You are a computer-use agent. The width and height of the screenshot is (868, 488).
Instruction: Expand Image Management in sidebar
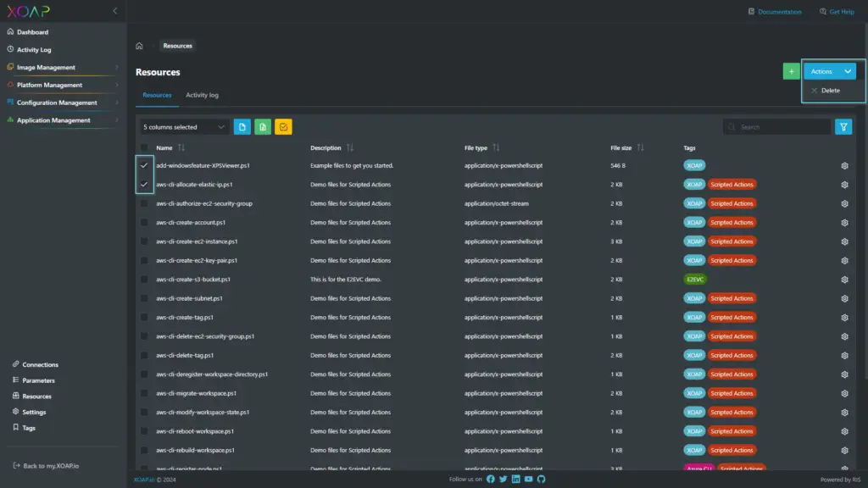pos(63,68)
